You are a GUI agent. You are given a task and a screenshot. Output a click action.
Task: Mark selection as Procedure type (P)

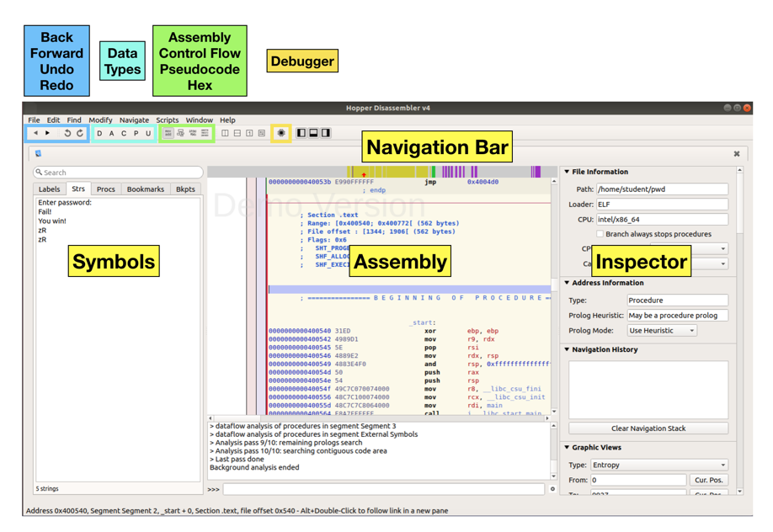point(136,133)
